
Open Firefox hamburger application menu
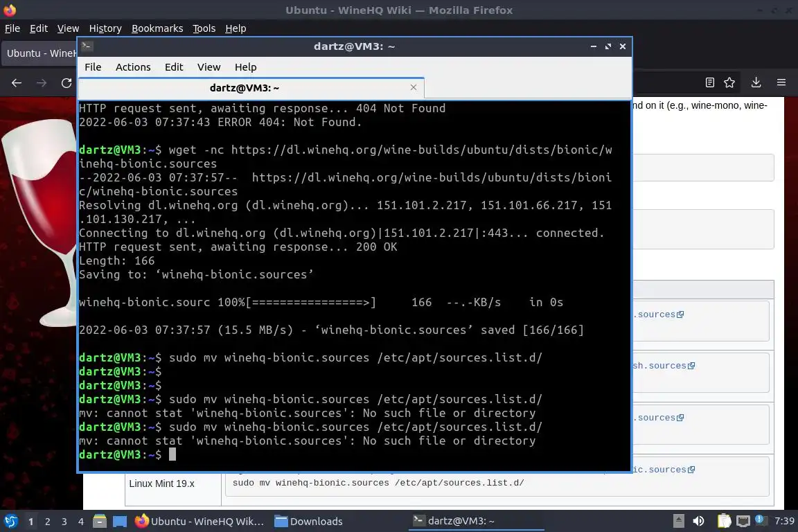click(781, 82)
